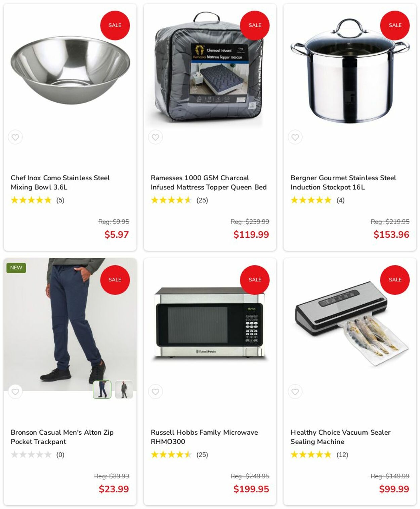Favorite the Ramesses mattress topper with heart
This screenshot has width=420, height=509.
[x=155, y=137]
